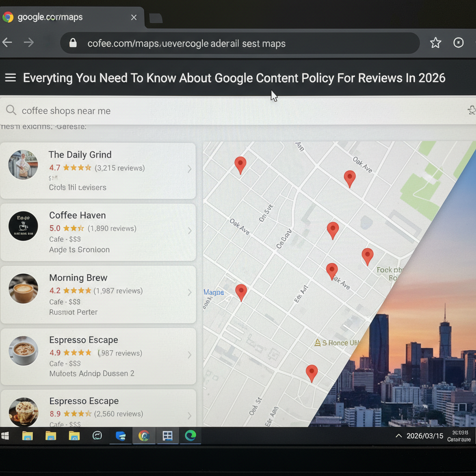This screenshot has width=476, height=476.
Task: Click the 'Anḍe ts Sronioon' text
Action: 79,250
